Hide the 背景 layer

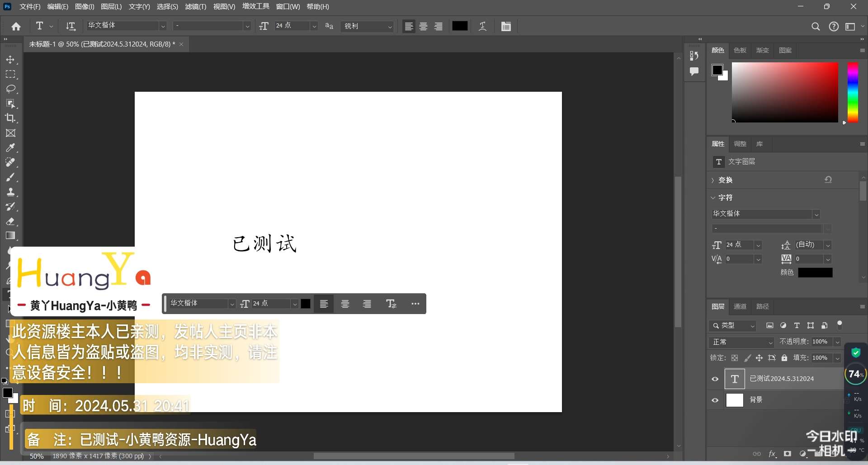[715, 400]
